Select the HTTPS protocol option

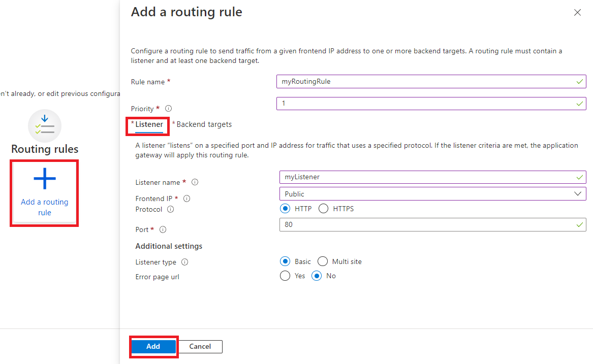(x=323, y=208)
